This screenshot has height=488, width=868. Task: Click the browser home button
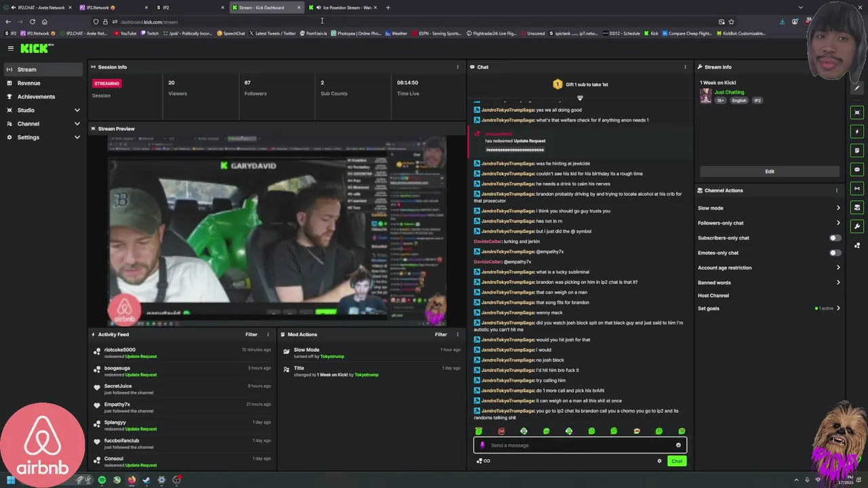point(45,22)
